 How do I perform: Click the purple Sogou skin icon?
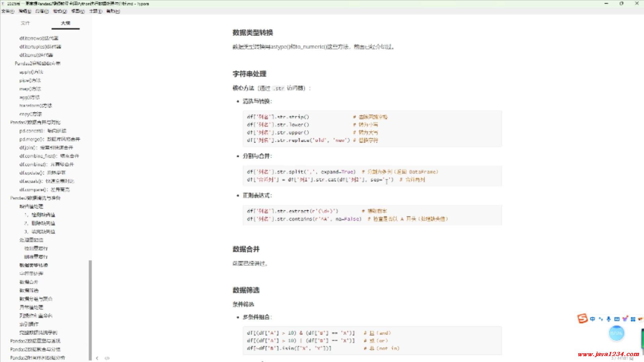coord(625,319)
